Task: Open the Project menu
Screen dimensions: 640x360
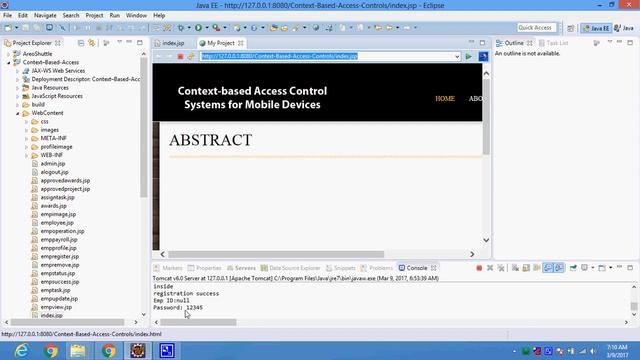Action: click(94, 15)
